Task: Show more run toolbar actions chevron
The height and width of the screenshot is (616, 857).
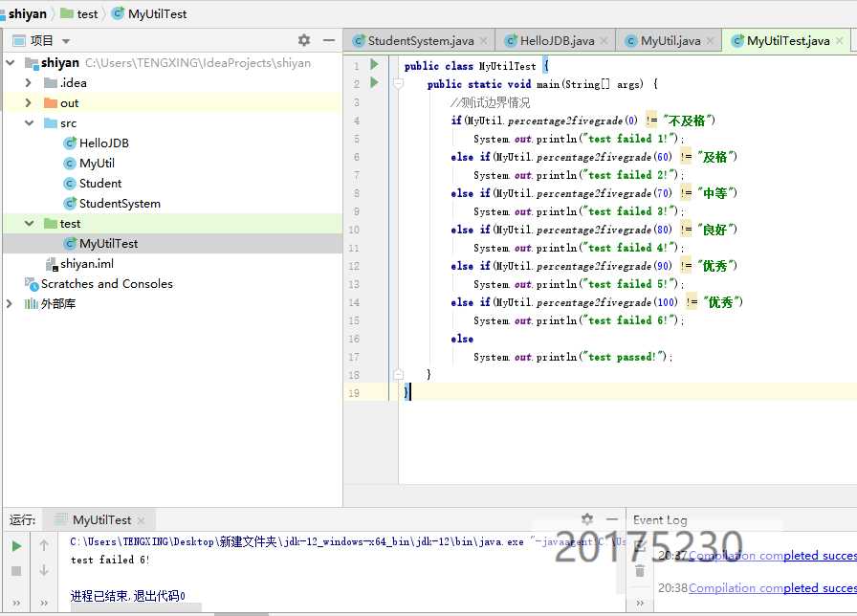Action: click(16, 603)
